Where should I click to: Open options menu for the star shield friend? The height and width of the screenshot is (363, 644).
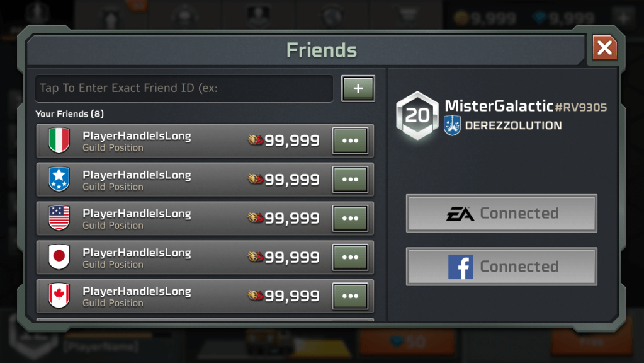(x=350, y=179)
